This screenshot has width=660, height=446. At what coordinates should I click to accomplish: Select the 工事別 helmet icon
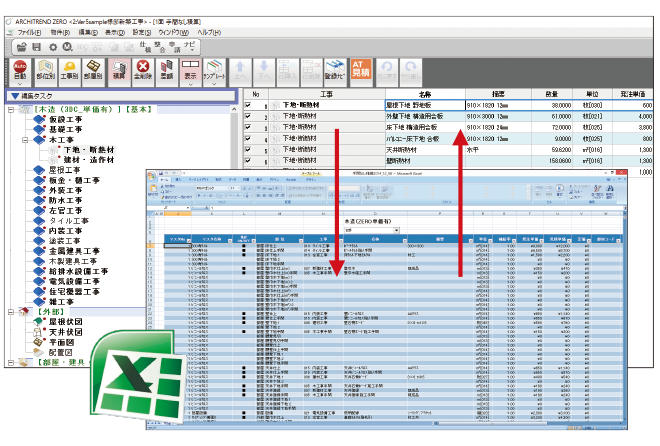click(x=69, y=70)
